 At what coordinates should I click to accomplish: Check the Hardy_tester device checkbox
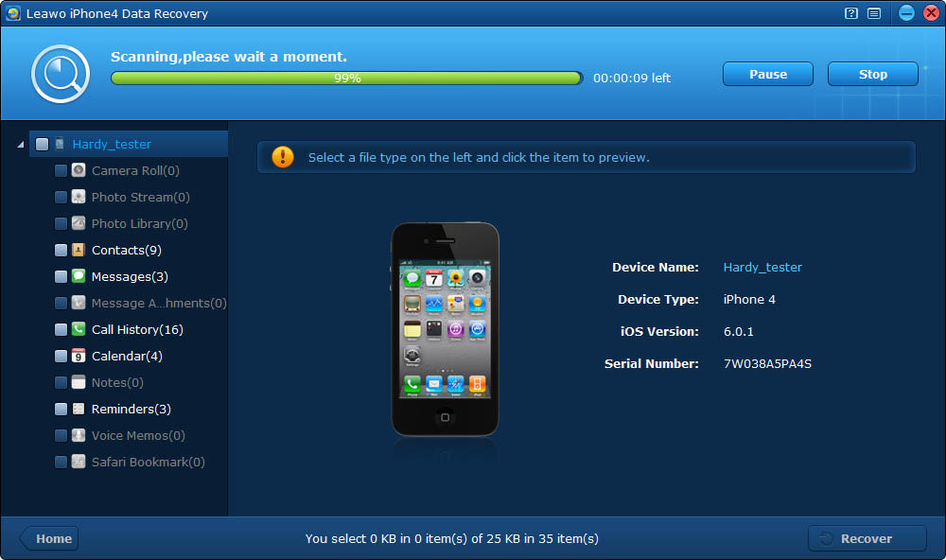[42, 144]
